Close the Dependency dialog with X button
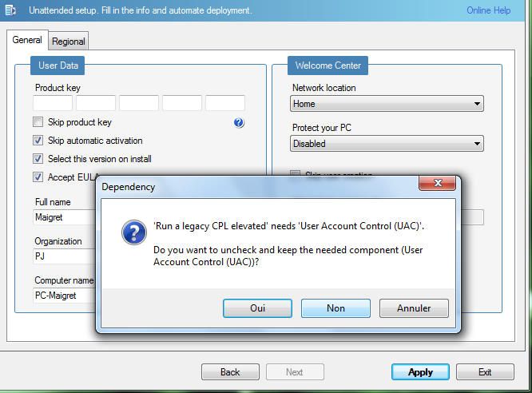Viewport: 532px width, 393px height. click(x=437, y=184)
